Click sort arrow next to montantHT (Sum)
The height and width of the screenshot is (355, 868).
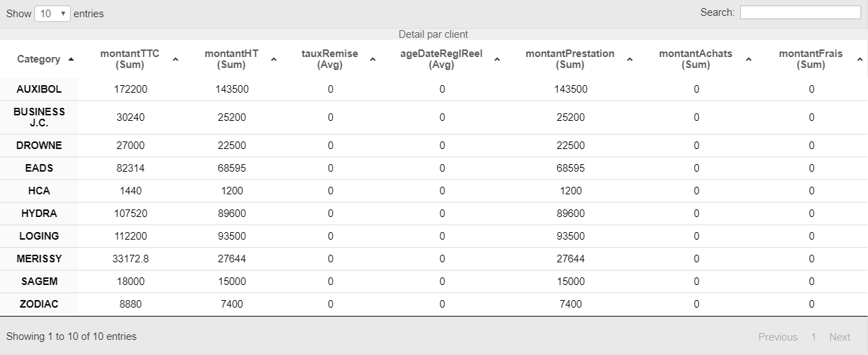tap(274, 60)
